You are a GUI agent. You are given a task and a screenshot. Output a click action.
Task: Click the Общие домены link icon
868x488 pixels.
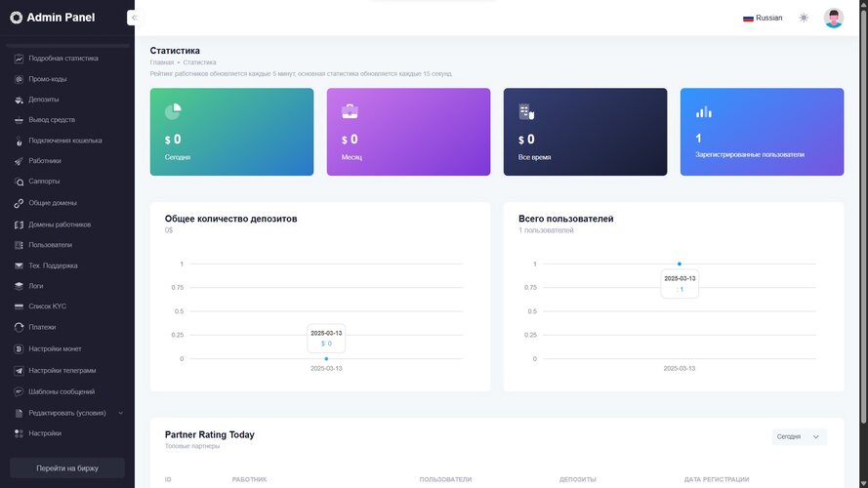point(19,203)
